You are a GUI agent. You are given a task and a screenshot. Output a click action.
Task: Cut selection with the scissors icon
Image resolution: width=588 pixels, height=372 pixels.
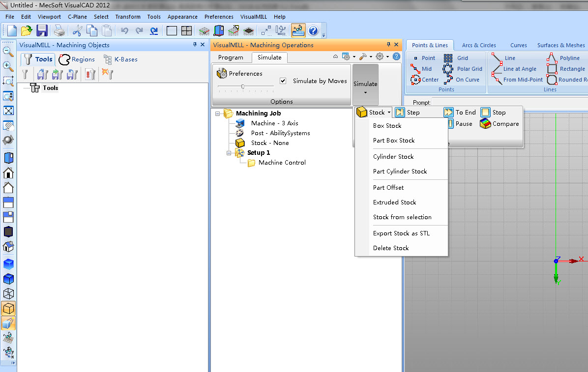77,30
